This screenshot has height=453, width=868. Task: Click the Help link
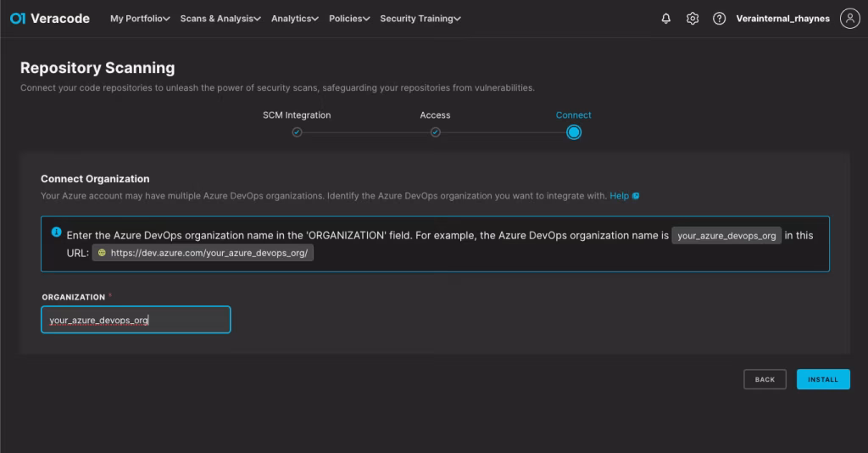[619, 196]
